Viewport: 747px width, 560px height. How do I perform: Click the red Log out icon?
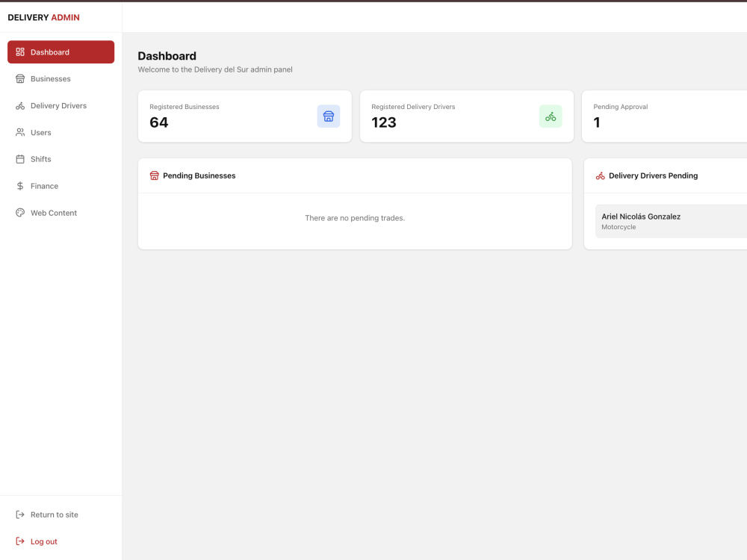[20, 541]
